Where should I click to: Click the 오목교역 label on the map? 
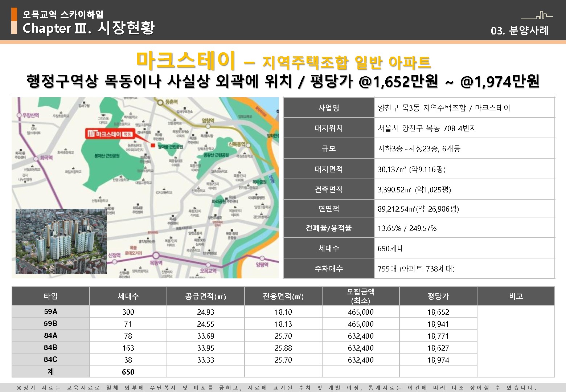tap(208, 270)
